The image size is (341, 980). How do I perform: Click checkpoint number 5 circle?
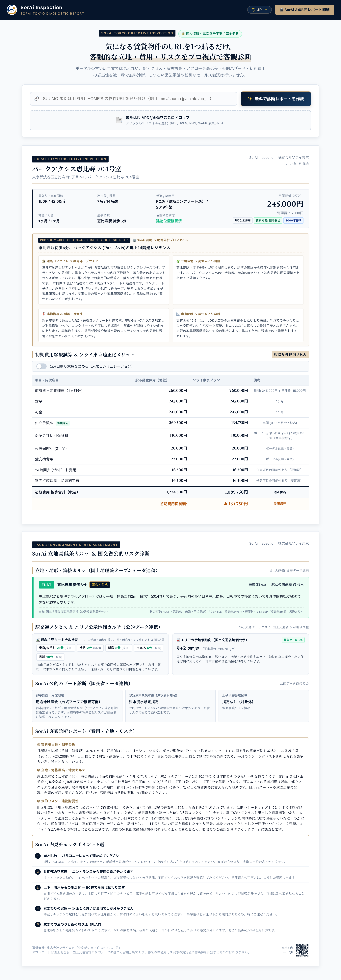coord(38,924)
